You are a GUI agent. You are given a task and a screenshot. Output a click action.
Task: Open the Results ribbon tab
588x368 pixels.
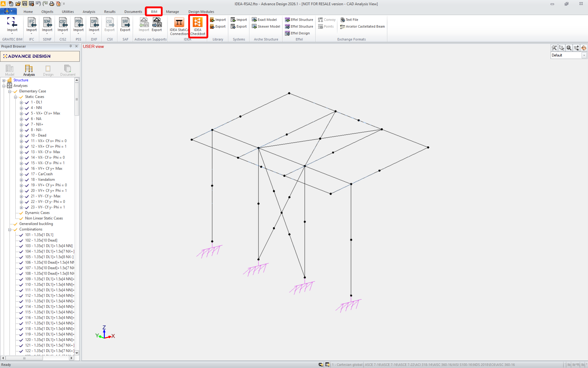pos(110,12)
